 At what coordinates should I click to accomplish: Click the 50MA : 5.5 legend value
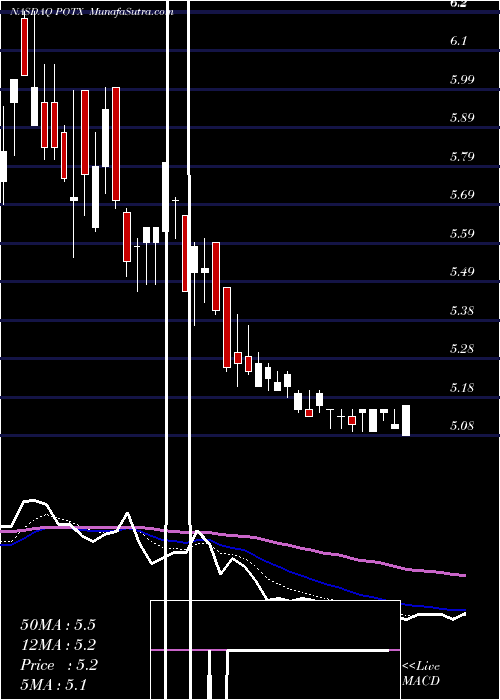58,625
